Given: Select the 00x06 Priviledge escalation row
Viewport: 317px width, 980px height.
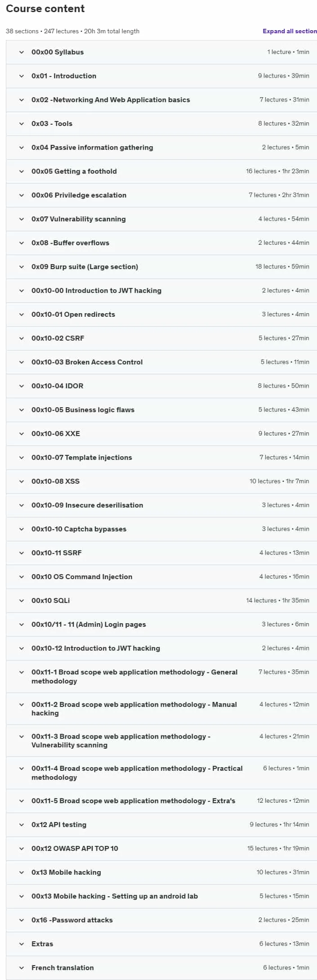Looking at the screenshot, I should click(161, 195).
